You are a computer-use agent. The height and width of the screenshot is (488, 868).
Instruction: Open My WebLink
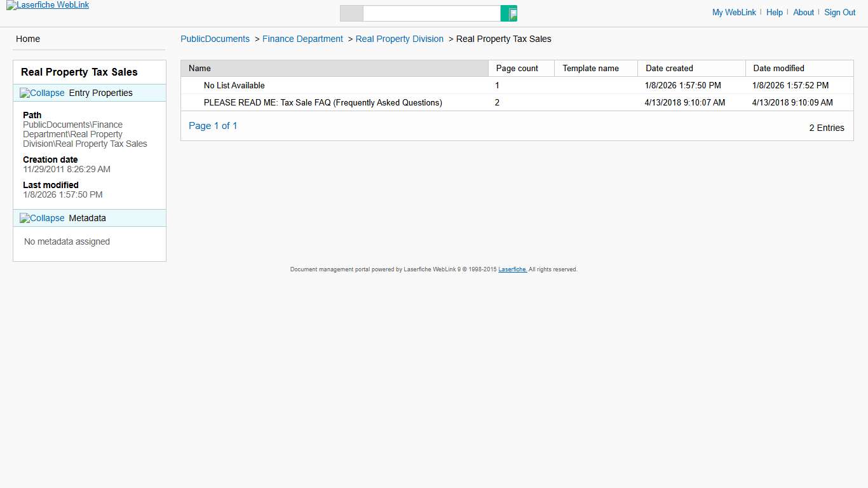(x=734, y=12)
